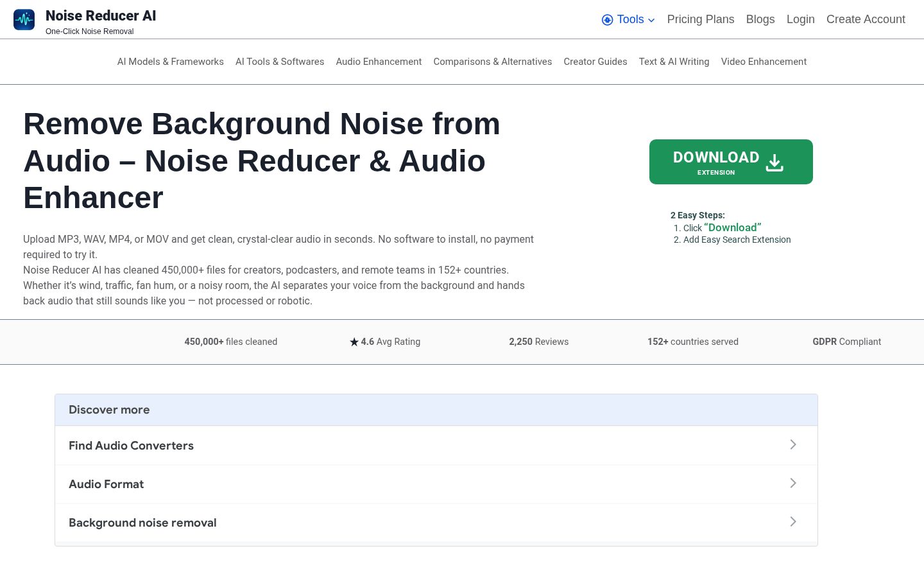Open AI Models & Frameworks category
This screenshot has height=578, width=924.
[x=171, y=62]
